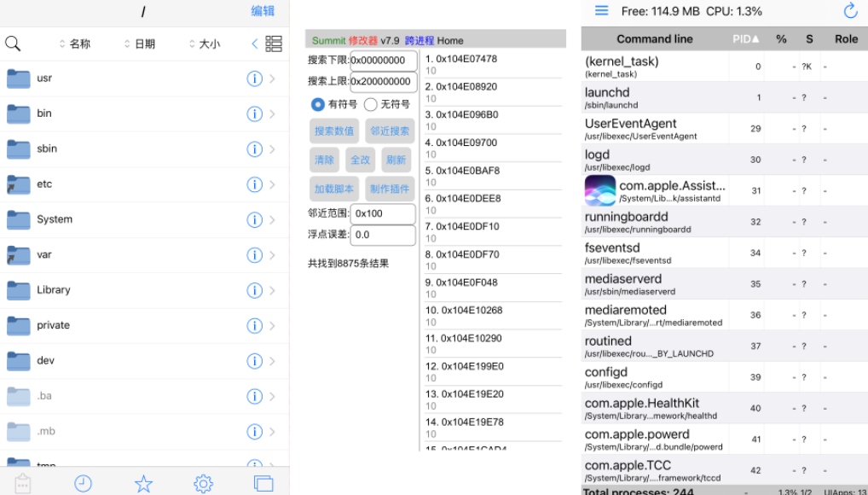Expand the dev folder chevron
The width and height of the screenshot is (868, 495).
coord(272,361)
